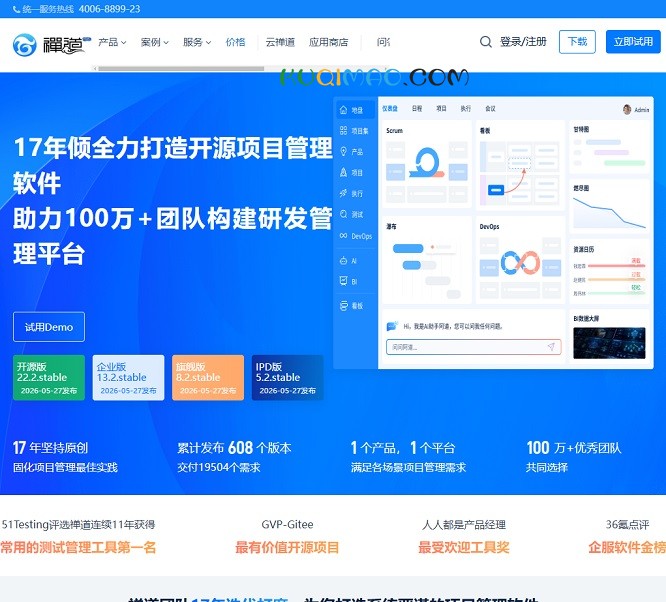Click the 看板 kanban graphic card
666x602 pixels.
point(520,165)
